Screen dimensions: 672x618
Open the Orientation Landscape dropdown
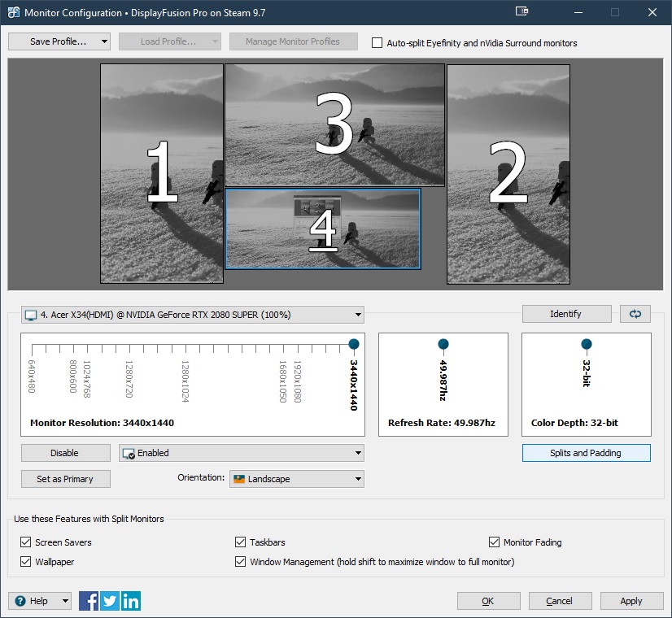coord(296,479)
